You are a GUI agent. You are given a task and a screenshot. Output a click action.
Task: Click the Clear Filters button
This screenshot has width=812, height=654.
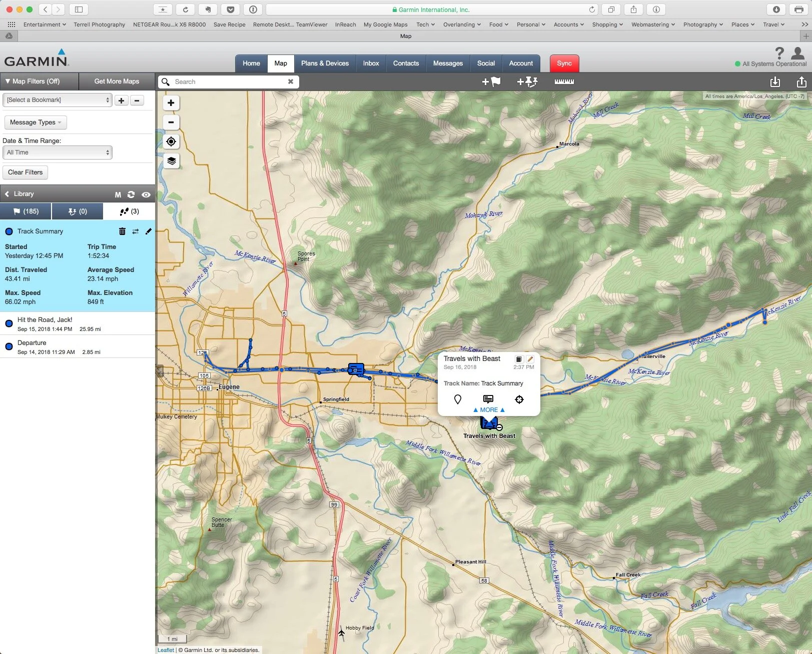[25, 172]
